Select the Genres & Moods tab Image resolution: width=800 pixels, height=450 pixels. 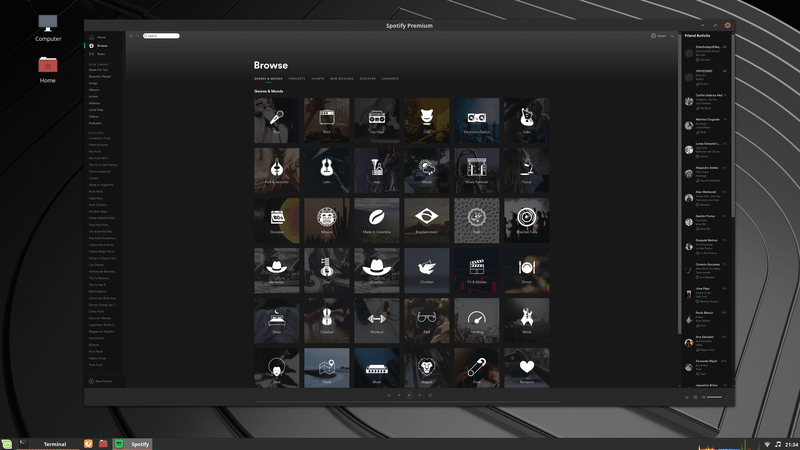click(268, 79)
